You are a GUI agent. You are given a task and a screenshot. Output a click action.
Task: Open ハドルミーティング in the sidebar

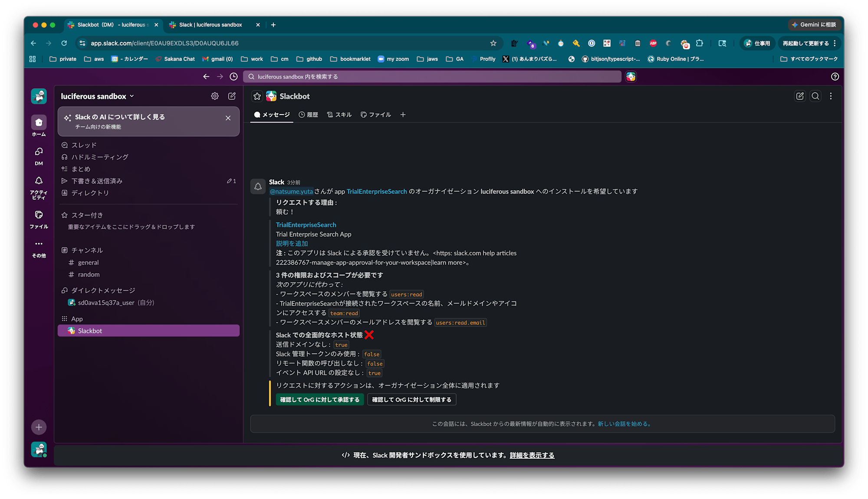(x=148, y=157)
